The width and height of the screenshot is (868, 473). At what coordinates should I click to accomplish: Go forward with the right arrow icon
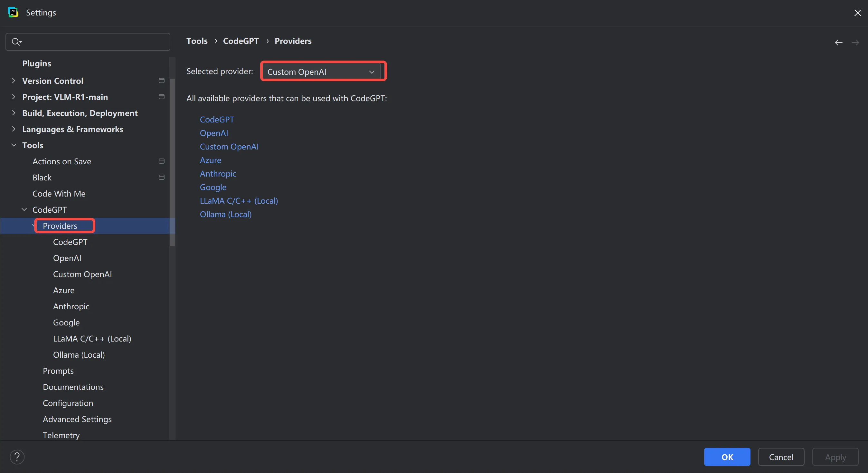855,43
